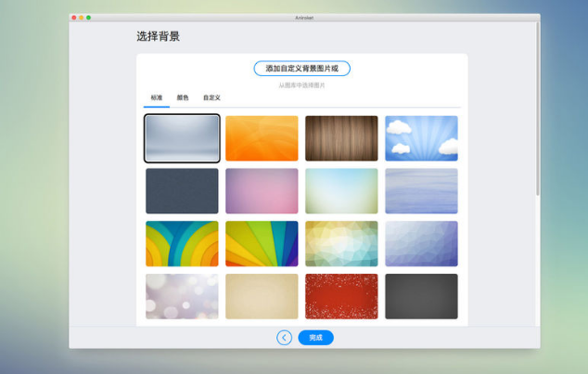The height and width of the screenshot is (374, 588).
Task: Click the back arrow button
Action: [284, 338]
